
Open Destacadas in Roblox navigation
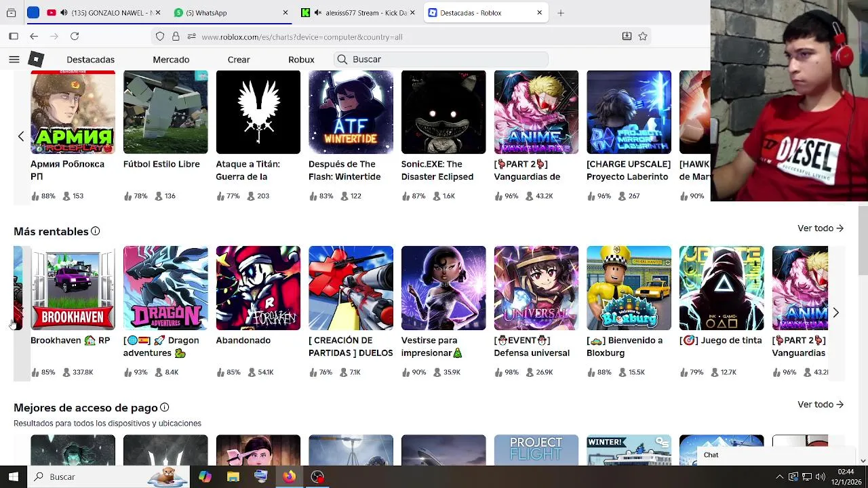click(x=90, y=60)
